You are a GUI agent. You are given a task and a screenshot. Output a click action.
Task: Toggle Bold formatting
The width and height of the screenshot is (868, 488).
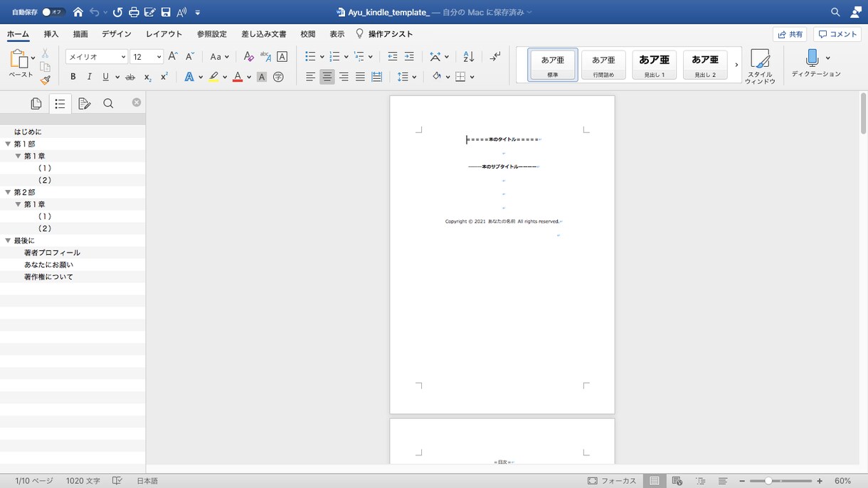click(x=73, y=77)
